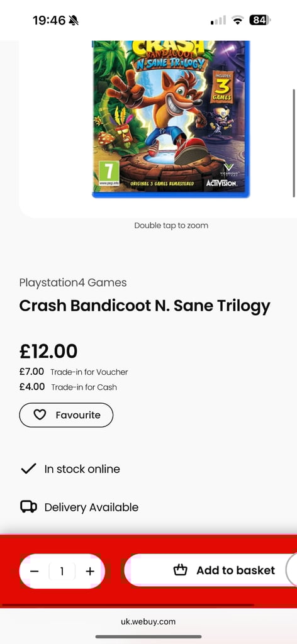Tap the Crash Bandicoot cover image

[171, 119]
